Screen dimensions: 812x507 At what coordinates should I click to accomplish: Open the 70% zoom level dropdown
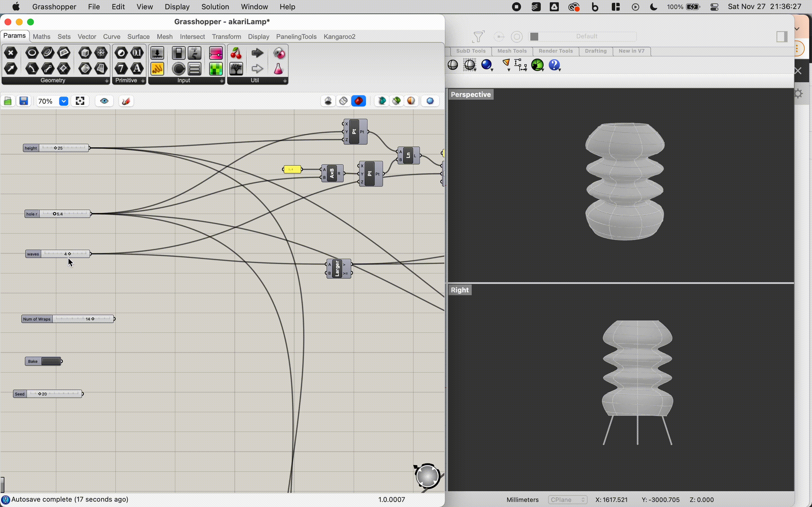click(x=63, y=101)
